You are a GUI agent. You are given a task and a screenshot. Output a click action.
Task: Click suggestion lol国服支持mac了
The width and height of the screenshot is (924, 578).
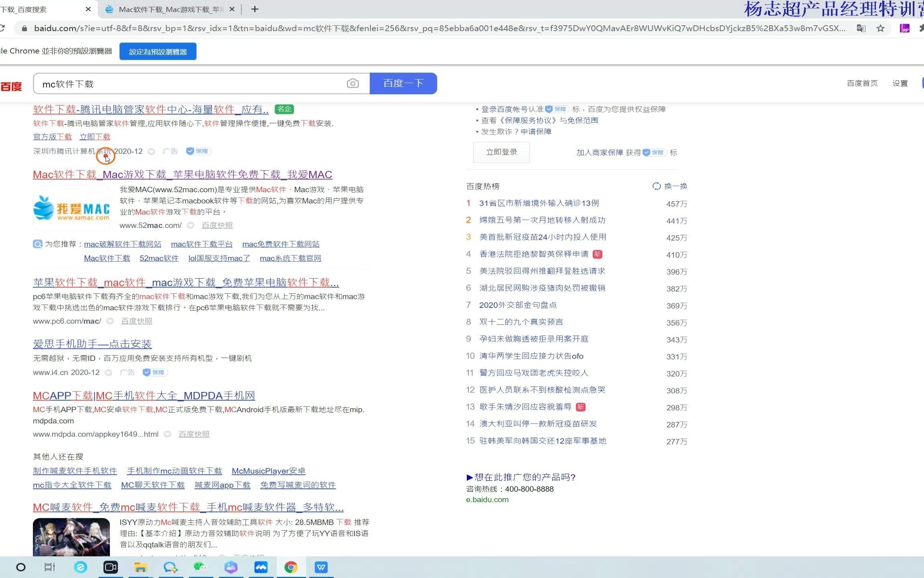point(219,258)
